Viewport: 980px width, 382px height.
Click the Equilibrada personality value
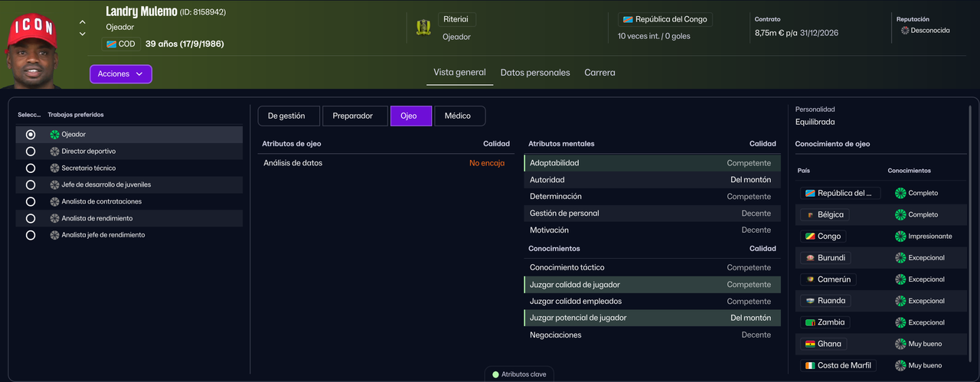pyautogui.click(x=815, y=122)
